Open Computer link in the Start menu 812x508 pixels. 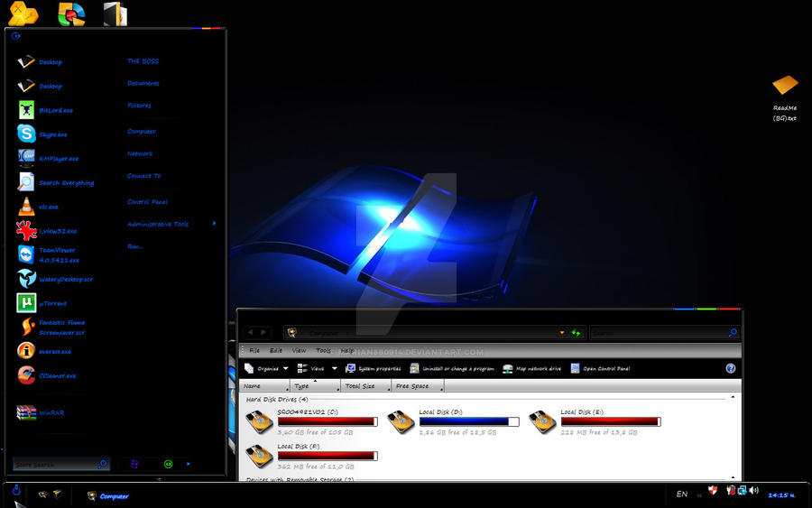click(x=142, y=131)
